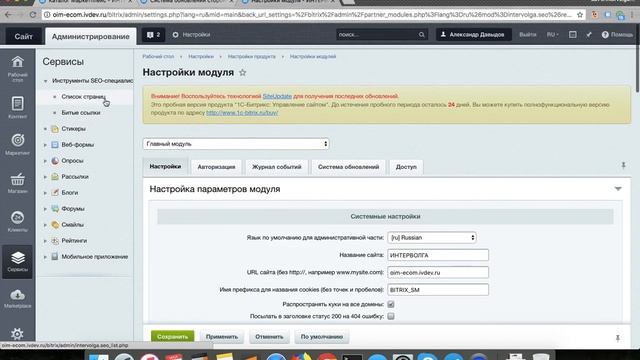Image resolution: width=640 pixels, height=360 pixels.
Task: Open the Помощь help icon
Action: click(605, 35)
